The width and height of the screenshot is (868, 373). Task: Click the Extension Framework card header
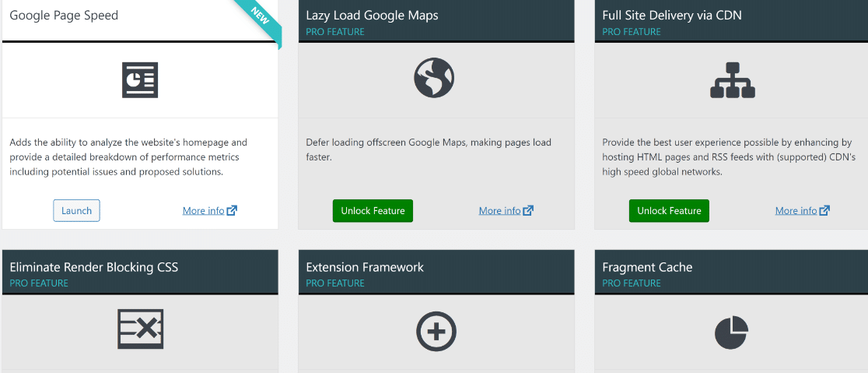pyautogui.click(x=436, y=272)
